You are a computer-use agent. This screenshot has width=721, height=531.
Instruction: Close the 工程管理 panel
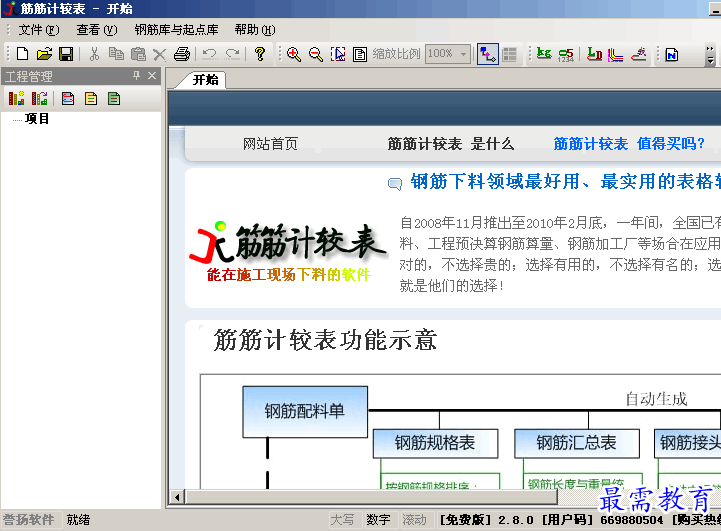[152, 75]
